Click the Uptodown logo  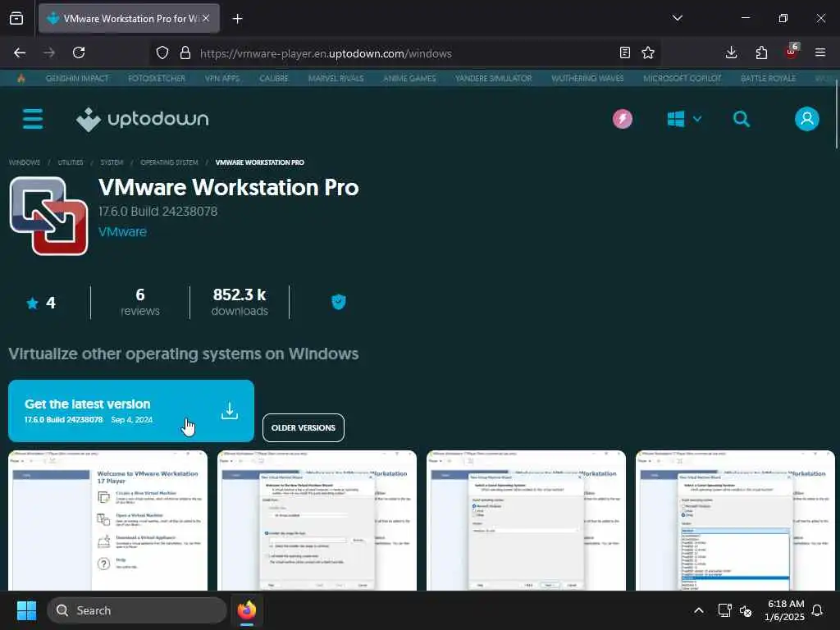pyautogui.click(x=143, y=119)
